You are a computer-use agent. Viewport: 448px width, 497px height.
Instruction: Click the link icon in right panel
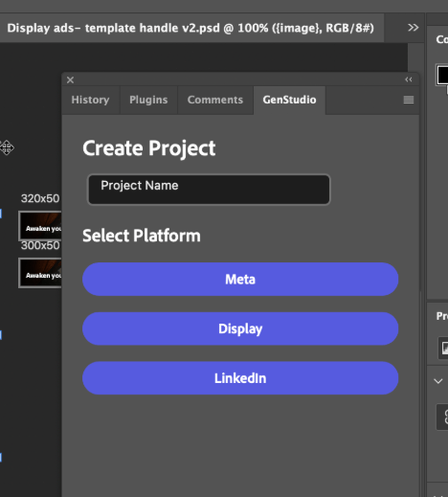click(x=444, y=417)
